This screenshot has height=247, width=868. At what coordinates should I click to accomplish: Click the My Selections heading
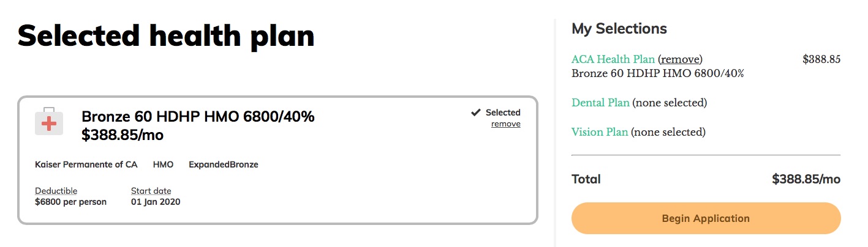coord(619,28)
